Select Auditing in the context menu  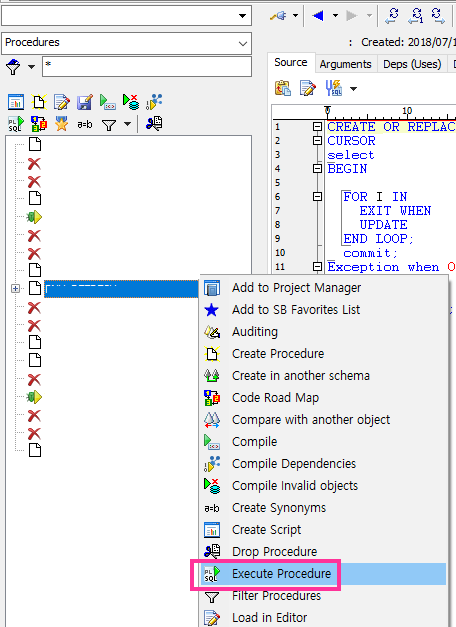click(324, 332)
